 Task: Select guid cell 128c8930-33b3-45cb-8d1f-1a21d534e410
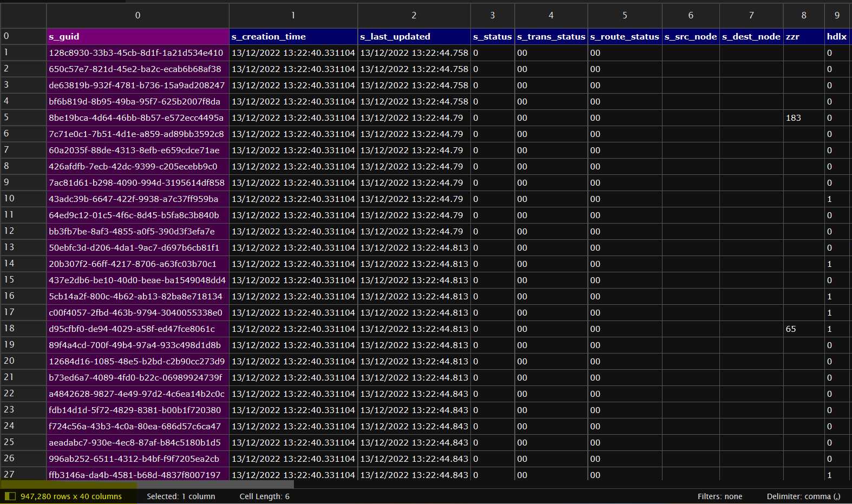tap(137, 53)
